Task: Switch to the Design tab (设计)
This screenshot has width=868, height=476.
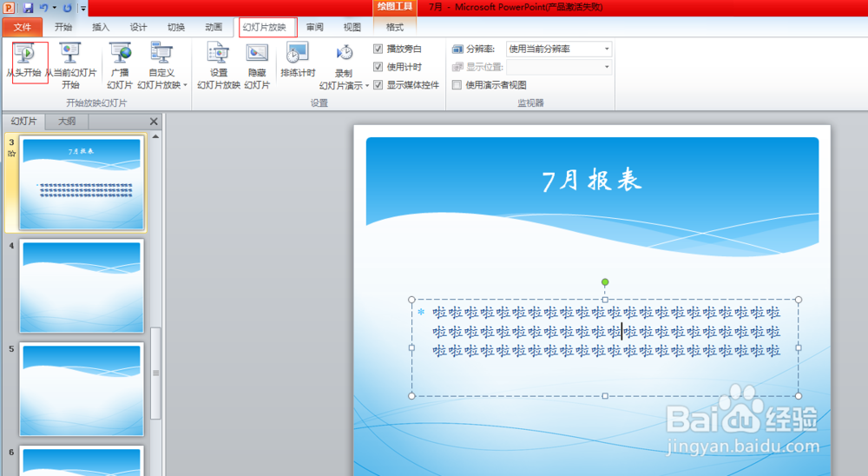Action: 138,27
